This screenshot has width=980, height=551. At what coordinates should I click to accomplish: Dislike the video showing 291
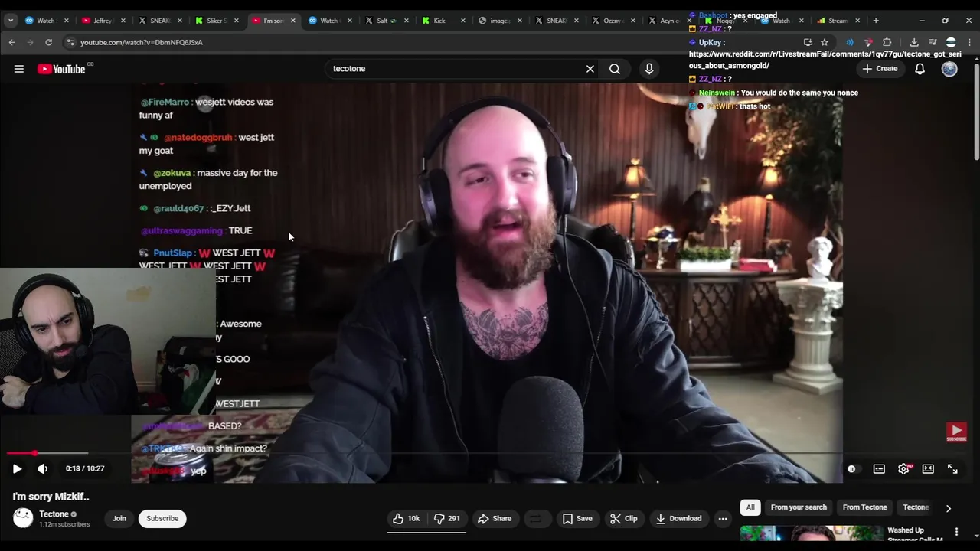(x=447, y=519)
